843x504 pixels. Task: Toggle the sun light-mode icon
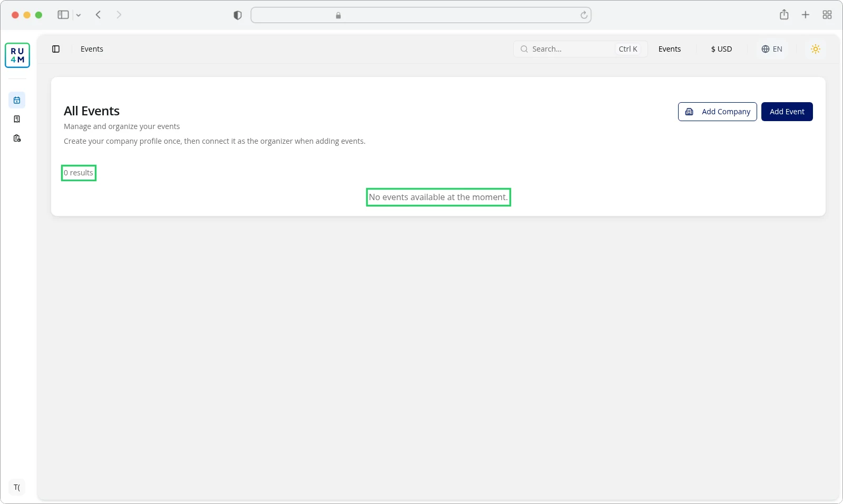tap(816, 49)
